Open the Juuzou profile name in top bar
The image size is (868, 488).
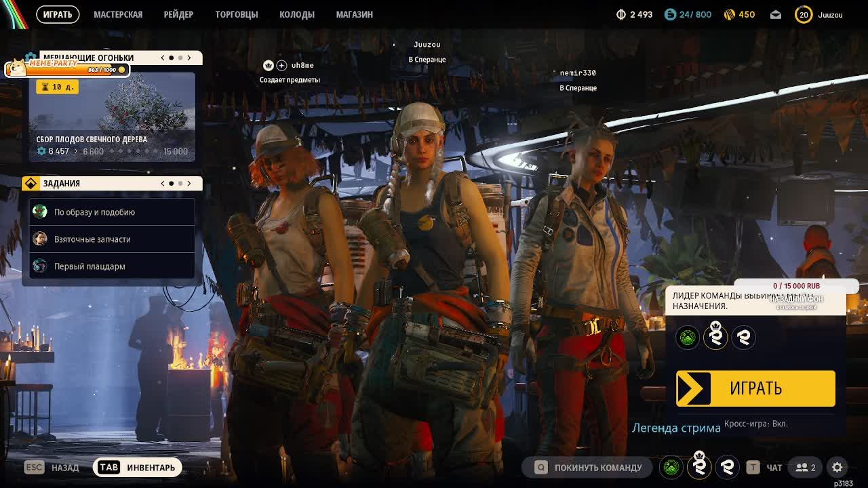point(830,14)
